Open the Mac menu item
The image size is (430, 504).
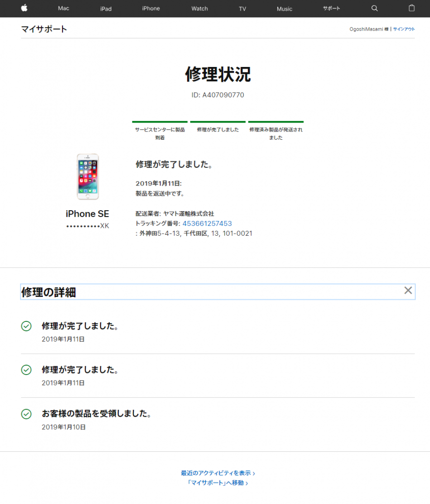tap(64, 8)
